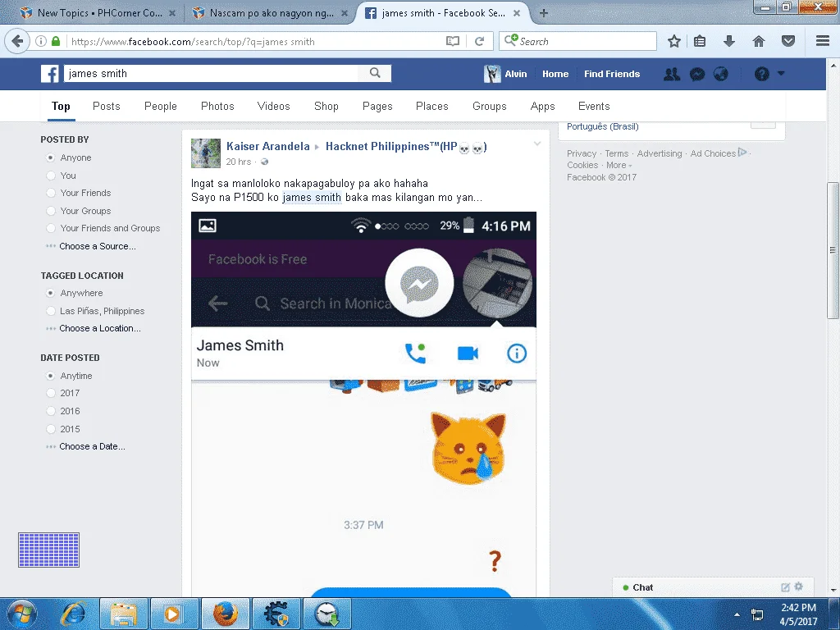This screenshot has width=840, height=630.
Task: Open chat settings gear icon
Action: coord(799,587)
